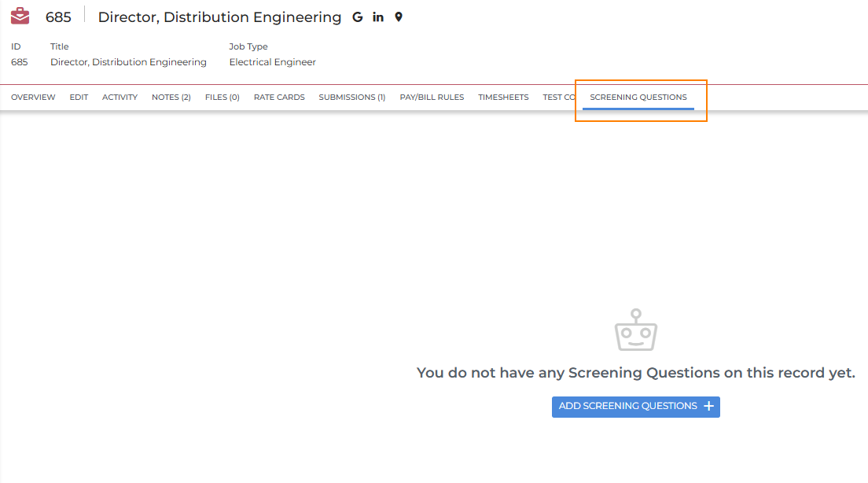Image resolution: width=868 pixels, height=483 pixels.
Task: Open the Rate Cards tab
Action: click(x=279, y=97)
